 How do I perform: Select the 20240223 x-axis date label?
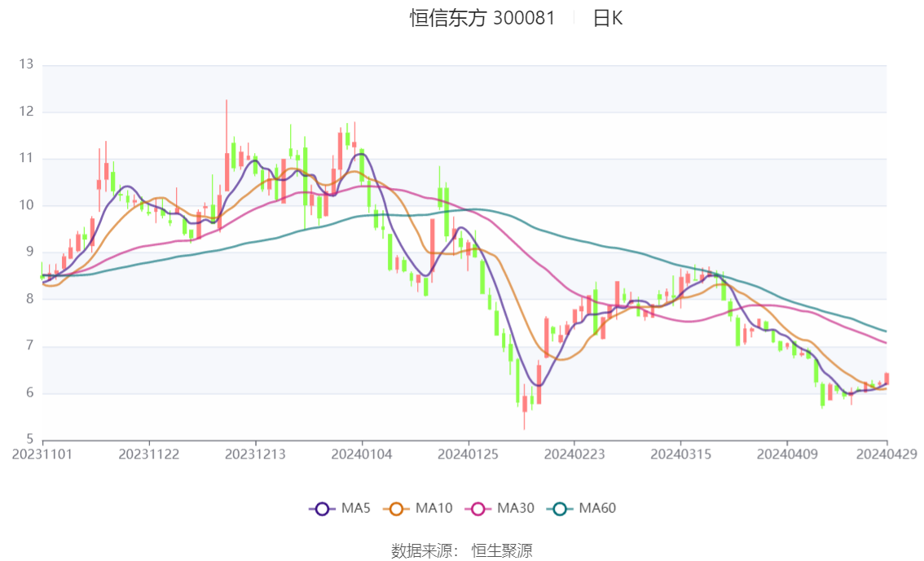click(x=574, y=454)
